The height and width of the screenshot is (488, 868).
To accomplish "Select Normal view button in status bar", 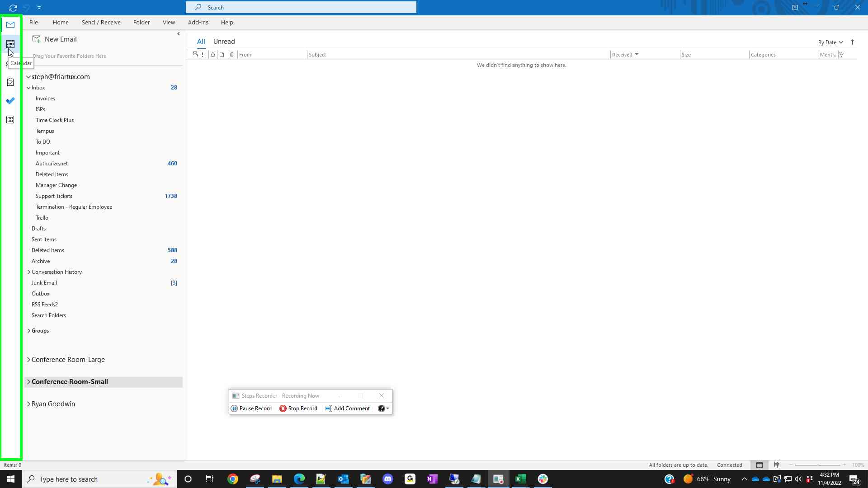I will [x=759, y=465].
